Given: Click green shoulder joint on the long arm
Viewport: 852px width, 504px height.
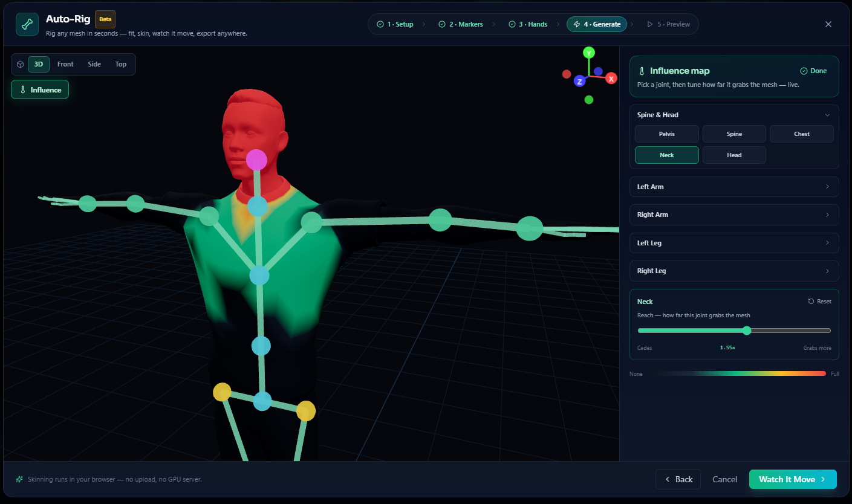Looking at the screenshot, I should [x=311, y=222].
